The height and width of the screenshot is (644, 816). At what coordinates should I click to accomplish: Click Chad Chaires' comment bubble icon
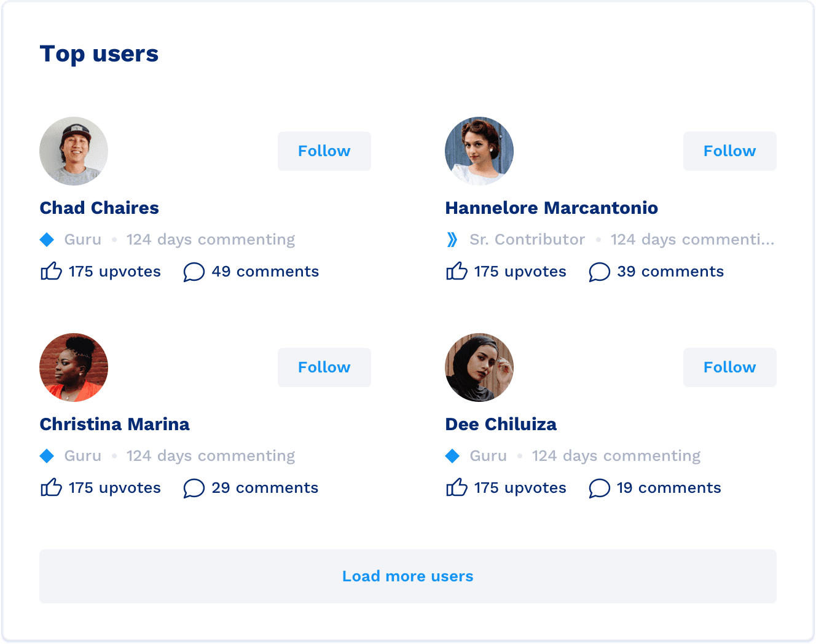point(194,272)
